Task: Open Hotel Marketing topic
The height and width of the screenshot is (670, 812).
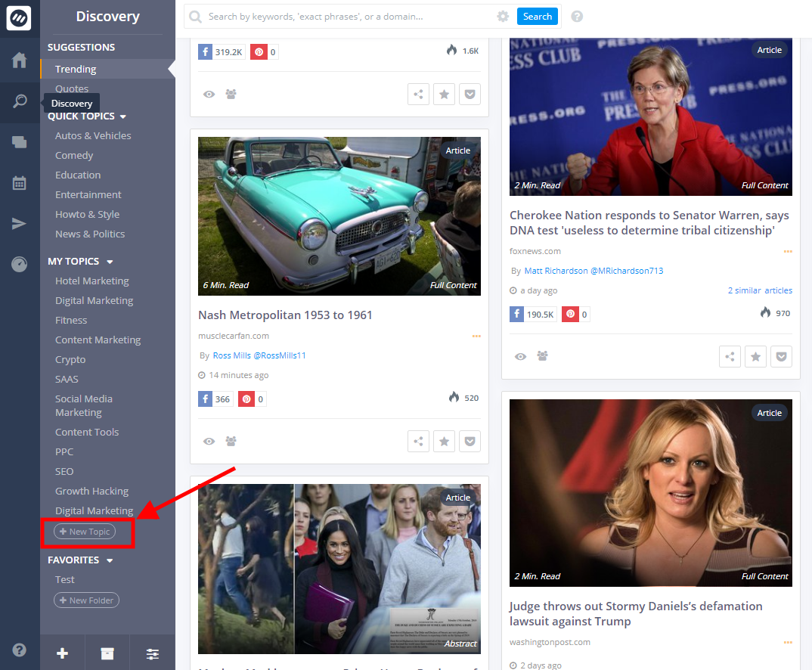Action: point(92,281)
